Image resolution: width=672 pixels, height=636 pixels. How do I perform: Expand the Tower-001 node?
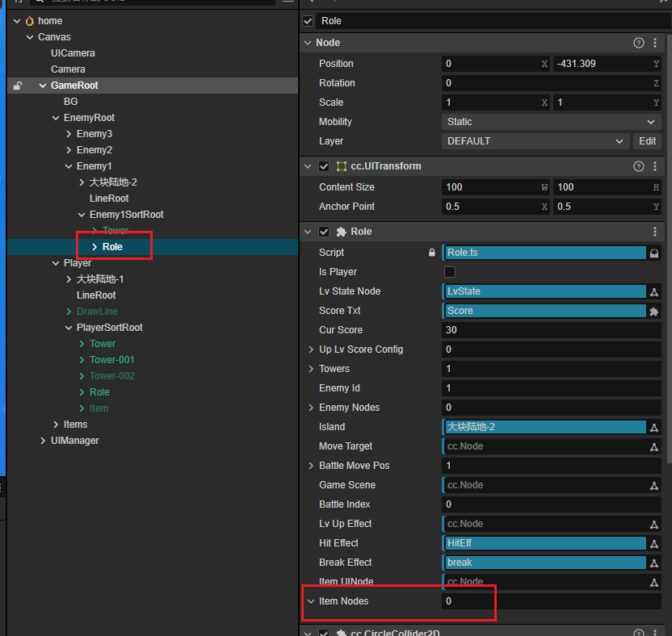pos(82,360)
